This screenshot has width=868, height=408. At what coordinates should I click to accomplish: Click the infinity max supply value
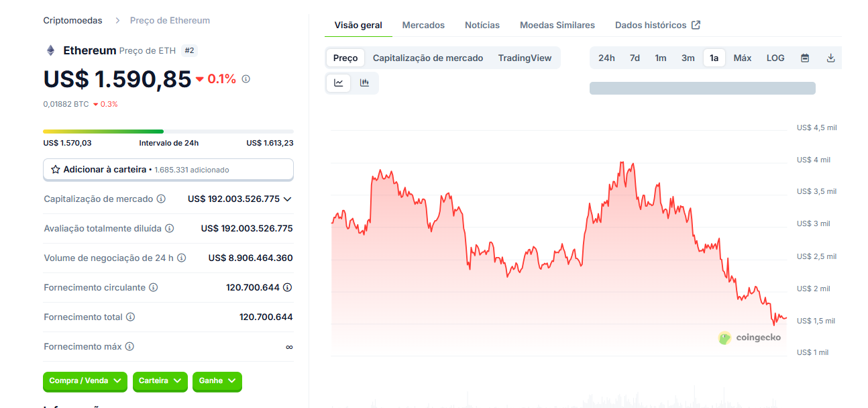[289, 347]
